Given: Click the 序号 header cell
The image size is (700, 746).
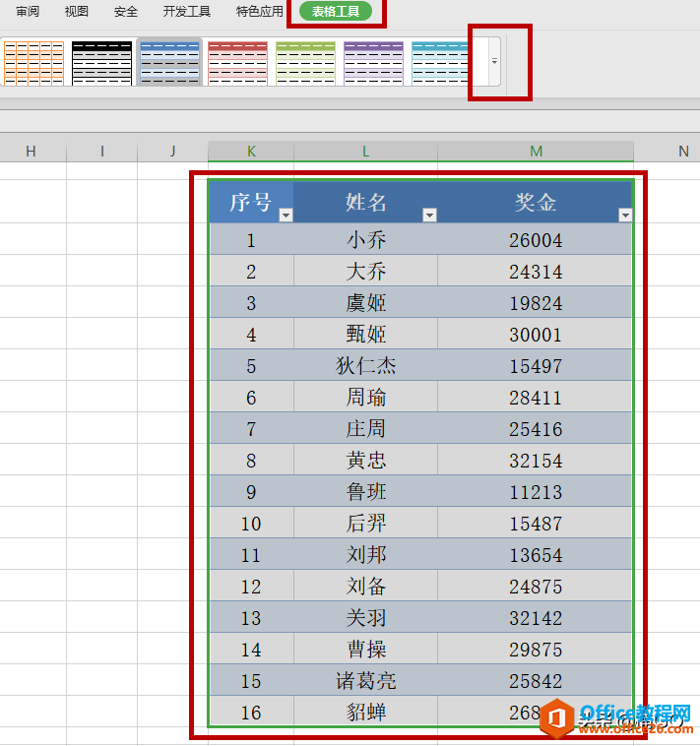Looking at the screenshot, I should 251,202.
